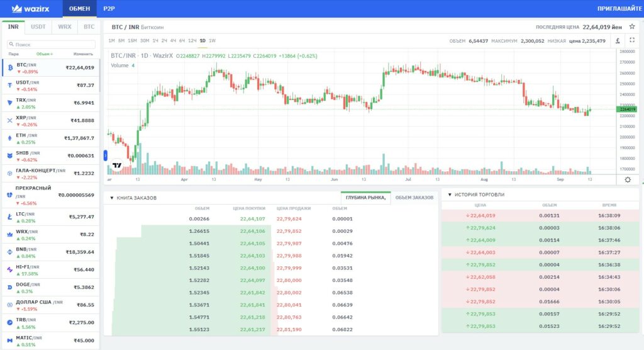This screenshot has width=644, height=350.
Task: Set chart interval to 5M
Action: click(x=121, y=41)
